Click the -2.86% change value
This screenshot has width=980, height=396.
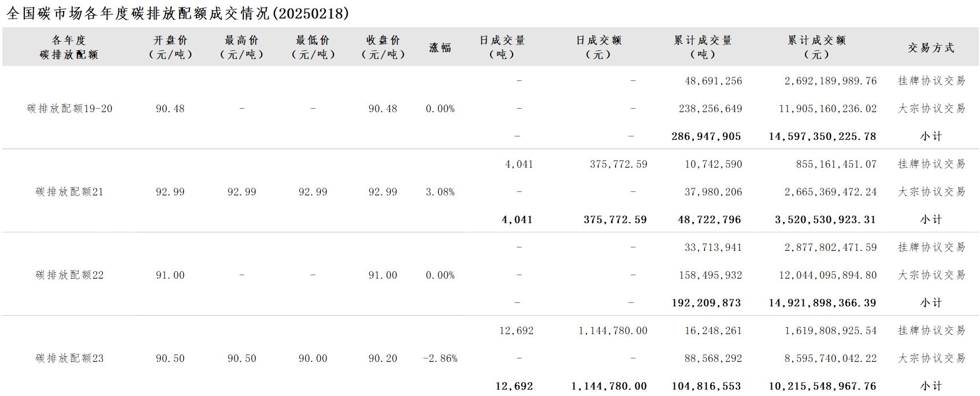tap(440, 358)
